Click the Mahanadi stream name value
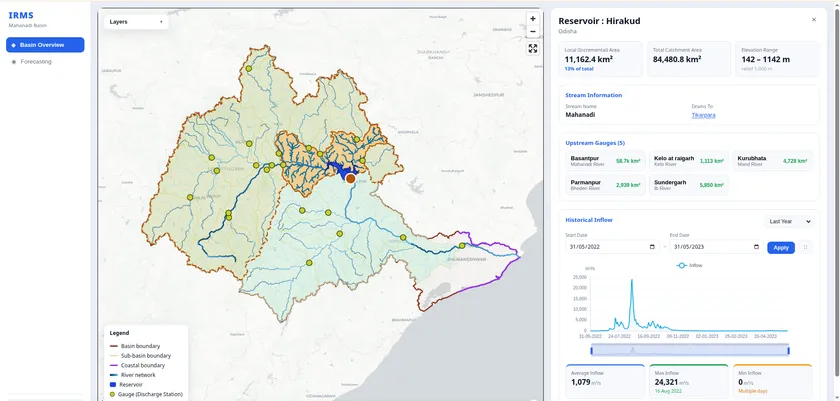 [x=580, y=114]
